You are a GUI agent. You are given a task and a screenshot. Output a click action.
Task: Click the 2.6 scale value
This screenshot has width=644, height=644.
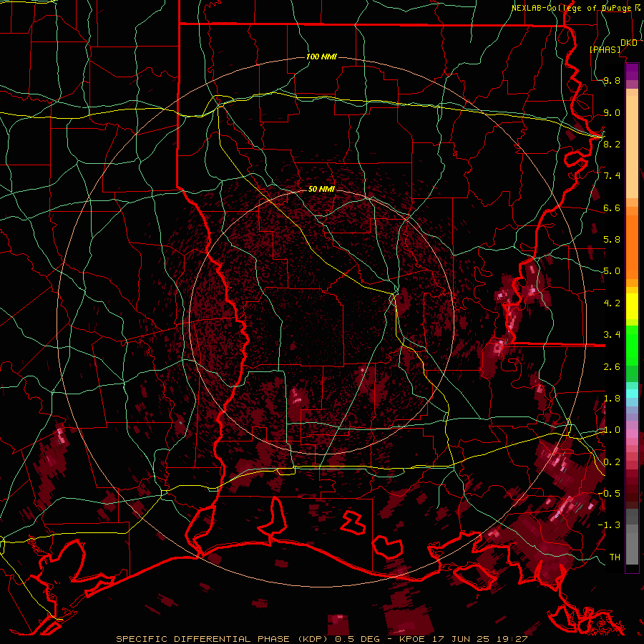[x=612, y=367]
